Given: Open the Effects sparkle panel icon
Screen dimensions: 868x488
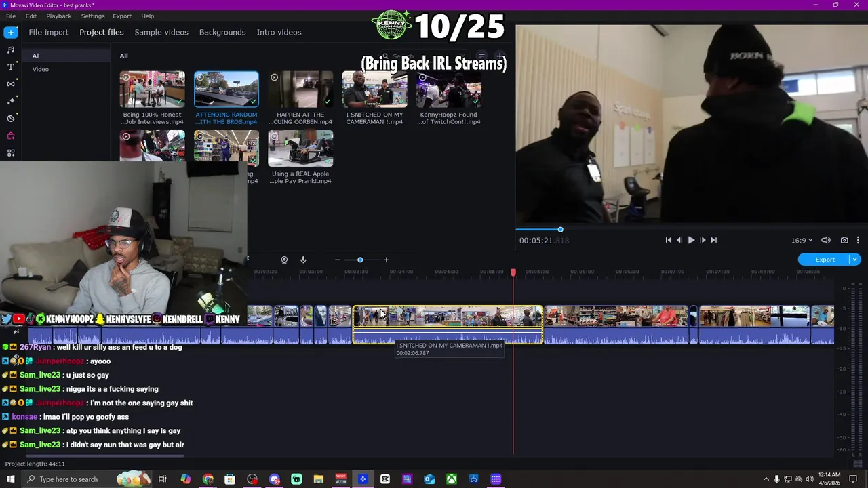Looking at the screenshot, I should pyautogui.click(x=11, y=101).
